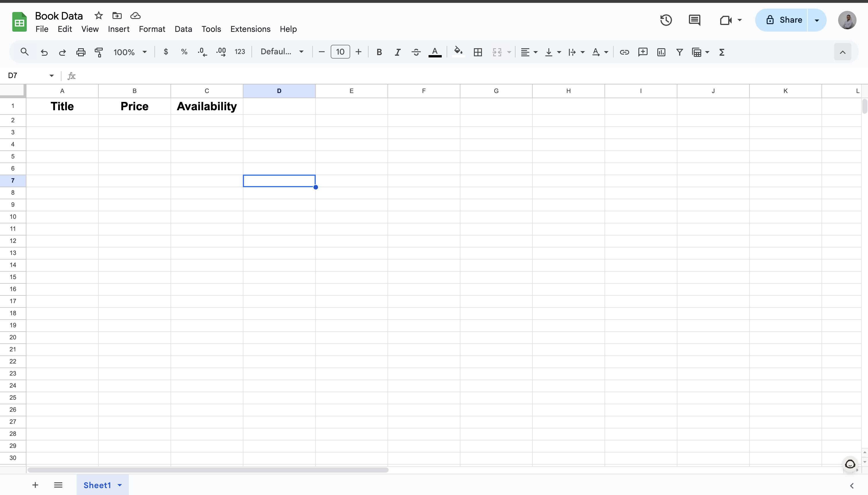Toggle strikethrough formatting
The height and width of the screenshot is (495, 868).
(x=415, y=52)
